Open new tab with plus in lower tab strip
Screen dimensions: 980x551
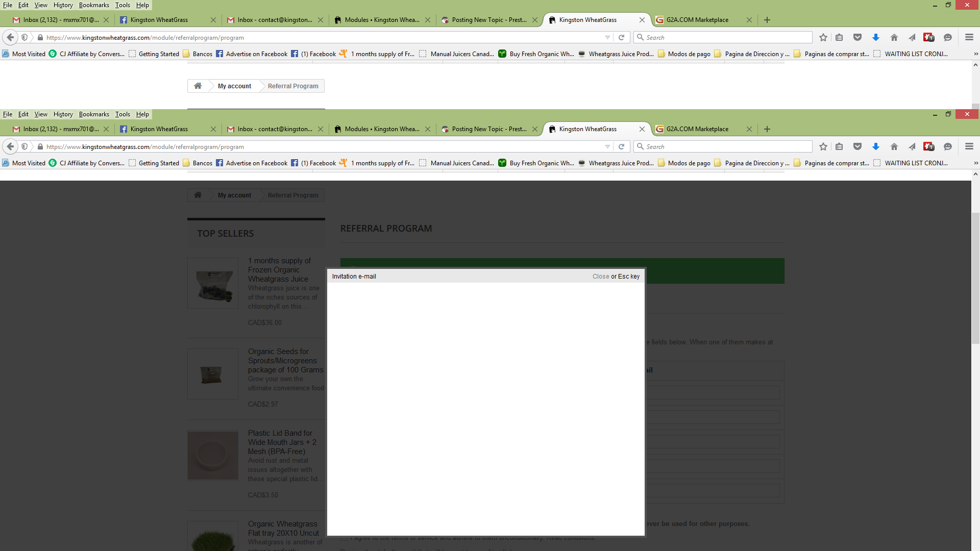pos(767,129)
